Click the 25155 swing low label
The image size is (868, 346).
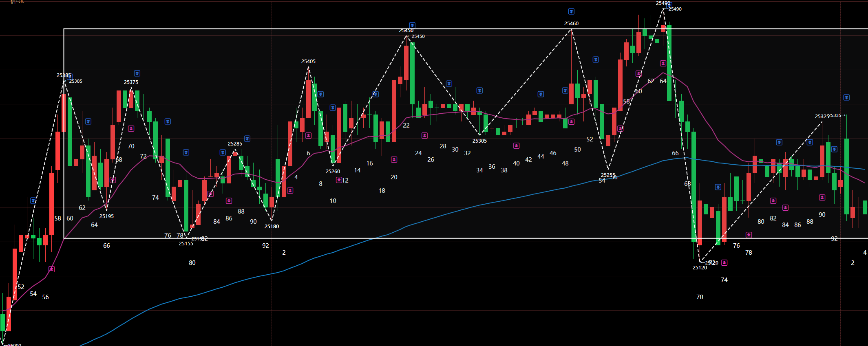point(186,244)
